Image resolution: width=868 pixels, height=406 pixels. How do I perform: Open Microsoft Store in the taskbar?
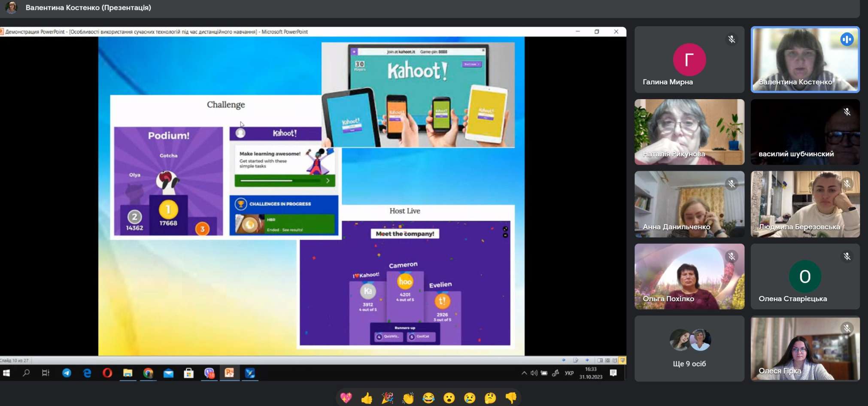tap(189, 373)
